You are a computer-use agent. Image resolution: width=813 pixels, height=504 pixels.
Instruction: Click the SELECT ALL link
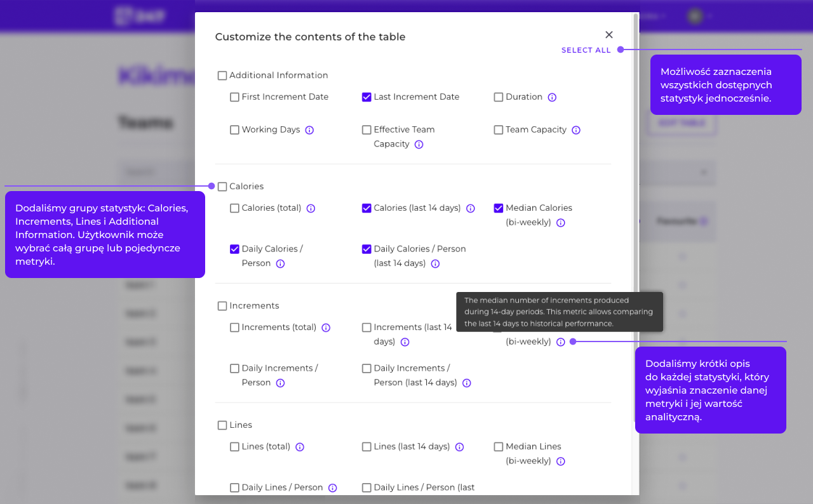586,50
